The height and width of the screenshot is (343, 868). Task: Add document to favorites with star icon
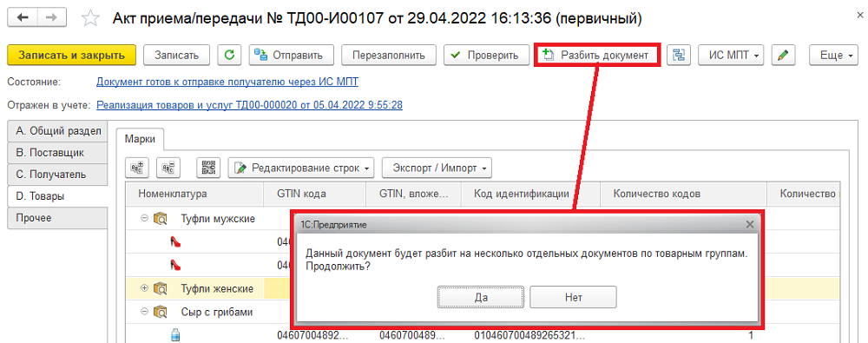90,18
